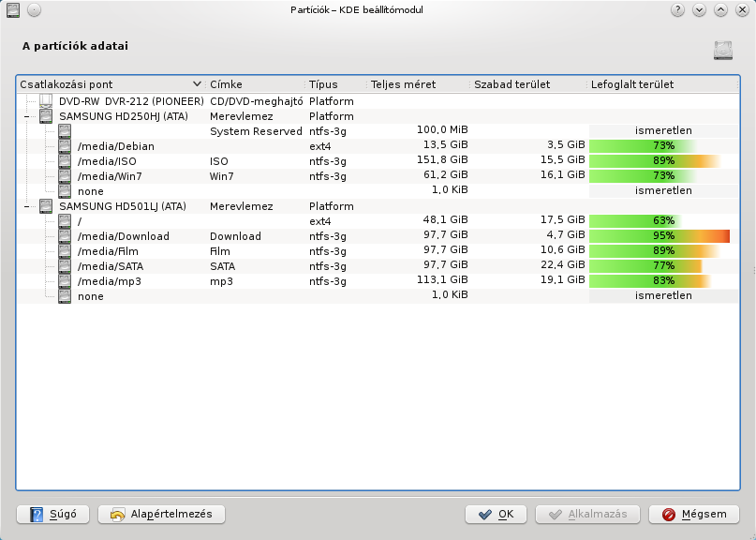The width and height of the screenshot is (756, 540).
Task: Click the 113,1 GiB total size value
Action: tap(442, 279)
